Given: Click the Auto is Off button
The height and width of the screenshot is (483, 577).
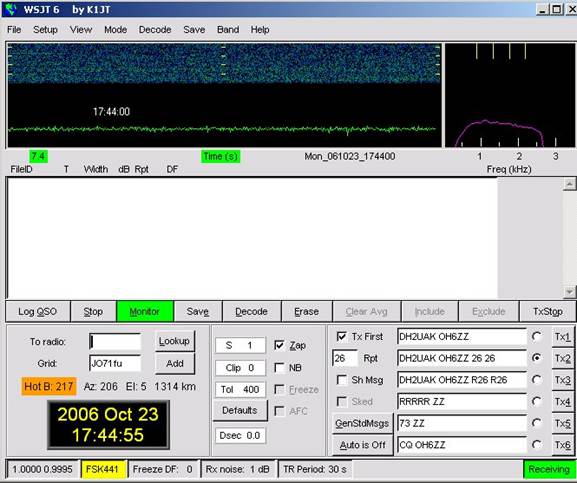Looking at the screenshot, I should point(362,445).
